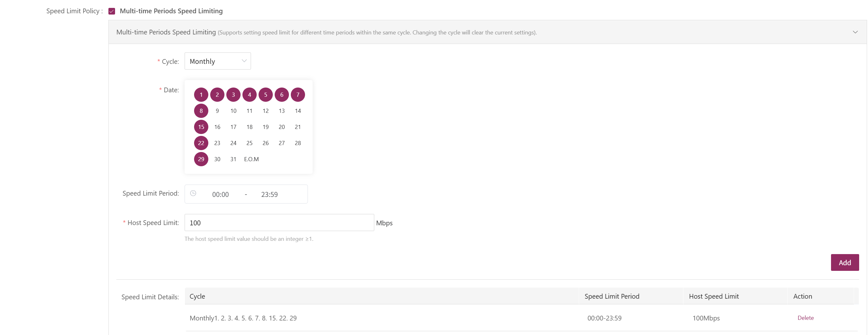The image size is (868, 335).
Task: Collapse the Multi-time Periods Speed Limiting panel
Action: tap(855, 32)
